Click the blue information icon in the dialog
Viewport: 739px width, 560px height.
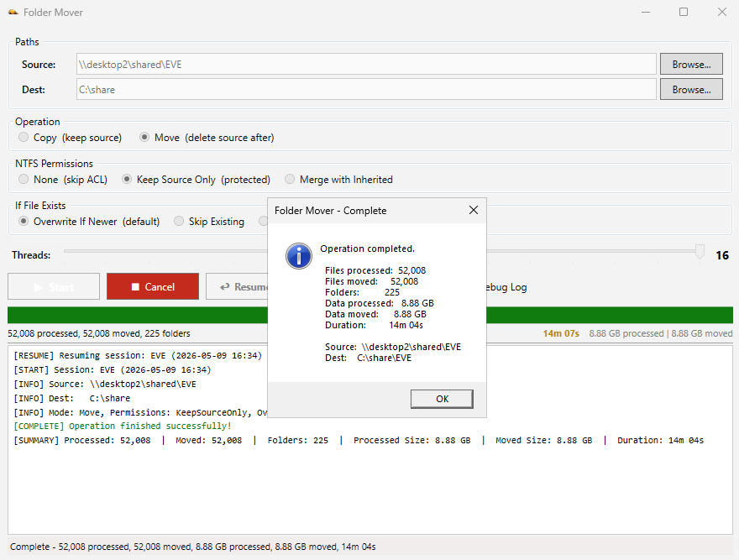click(x=299, y=256)
